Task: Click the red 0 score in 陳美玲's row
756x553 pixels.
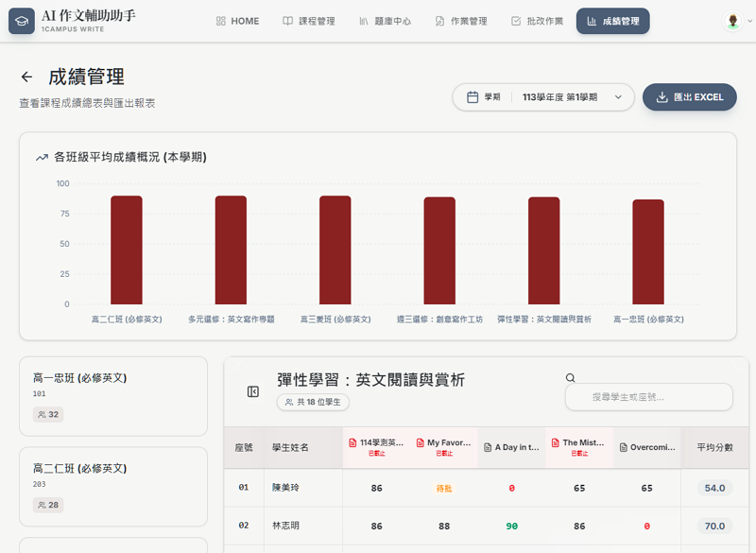Action: [x=511, y=489]
